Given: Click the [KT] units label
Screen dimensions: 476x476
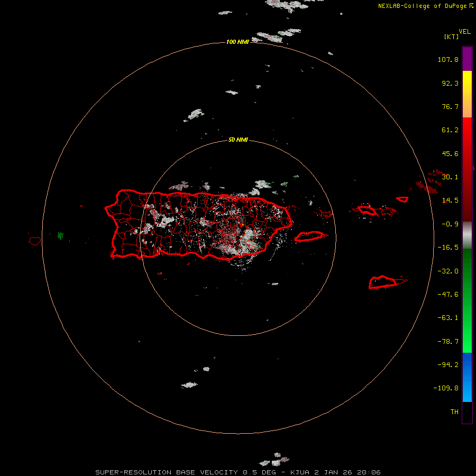Looking at the screenshot, I should 452,36.
